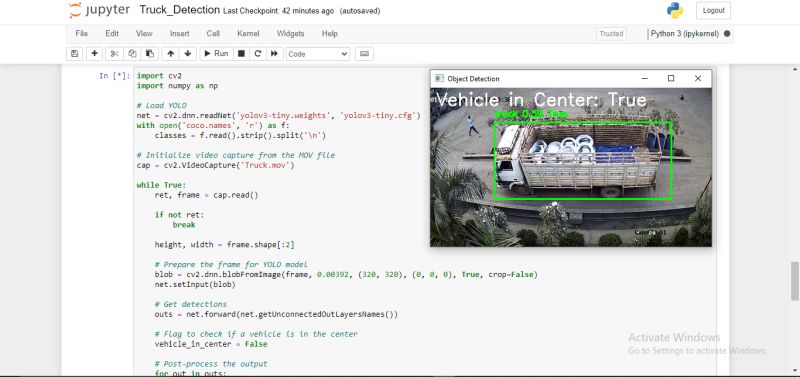Click the Truck_Detection notebook title
The height and width of the screenshot is (377, 800).
pos(180,10)
